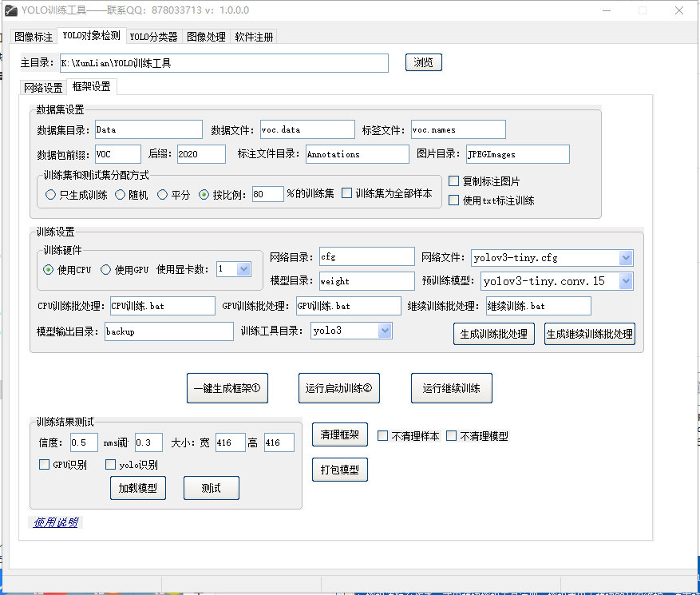Select the 网络设置 sub-tab
Screen dimensions: 700x595
point(43,88)
